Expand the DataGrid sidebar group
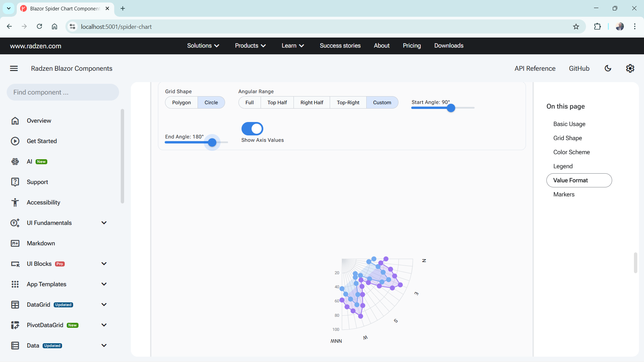Image resolution: width=644 pixels, height=362 pixels. click(x=104, y=305)
